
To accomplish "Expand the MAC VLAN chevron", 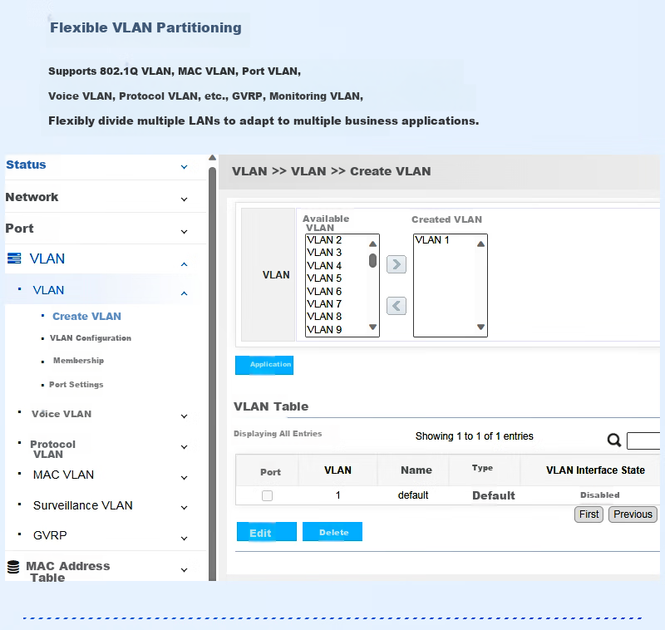I will [184, 478].
